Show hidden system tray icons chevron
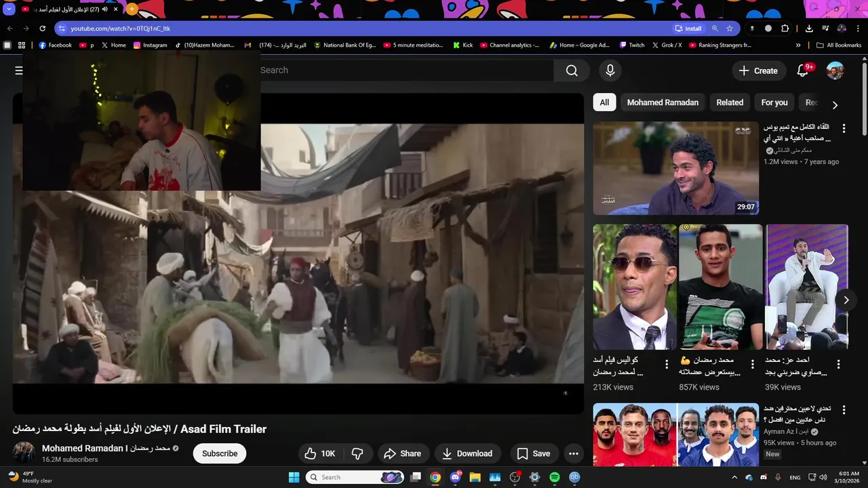Image resolution: width=868 pixels, height=488 pixels. pos(734,477)
